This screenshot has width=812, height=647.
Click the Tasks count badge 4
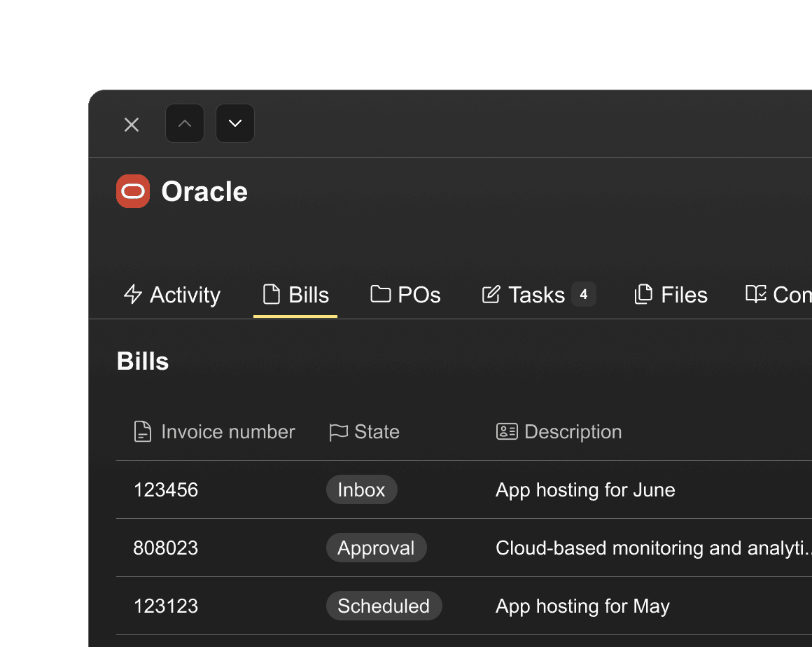584,295
